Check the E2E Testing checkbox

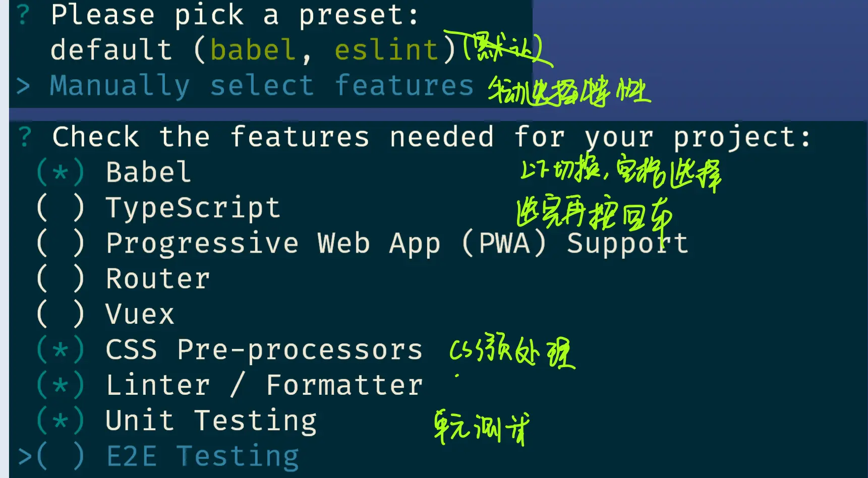pyautogui.click(x=60, y=456)
